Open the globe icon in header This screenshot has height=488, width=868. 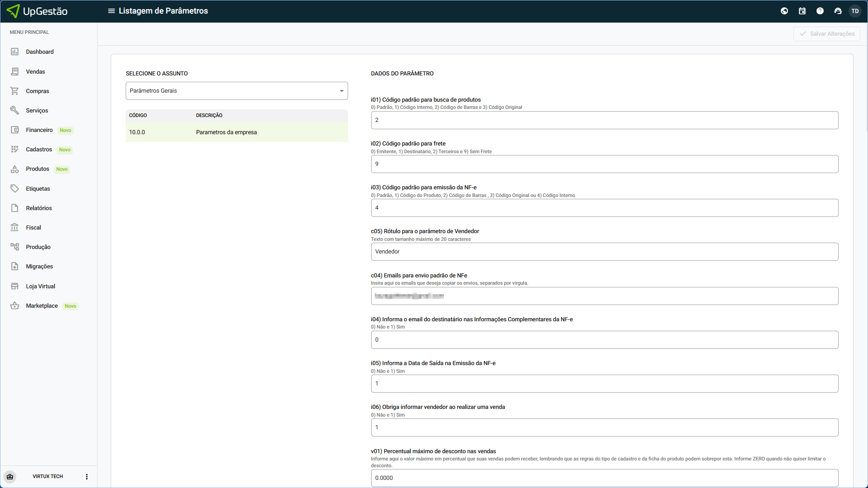point(784,11)
